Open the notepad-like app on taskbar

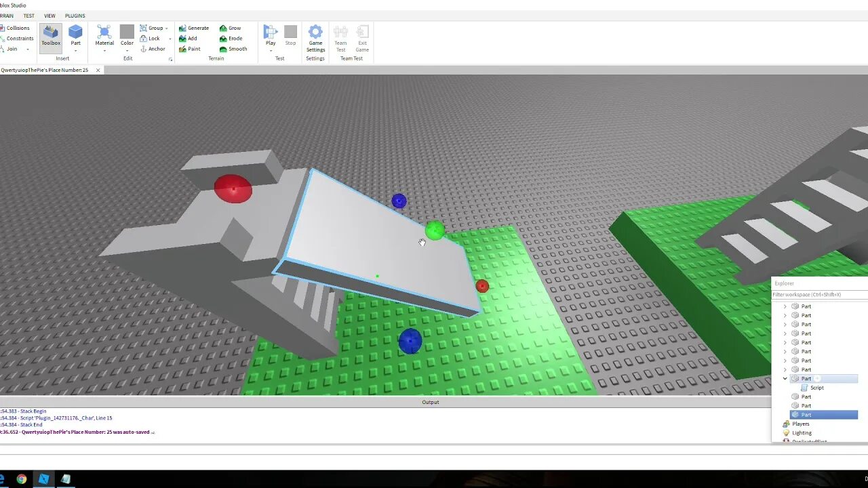[66, 479]
